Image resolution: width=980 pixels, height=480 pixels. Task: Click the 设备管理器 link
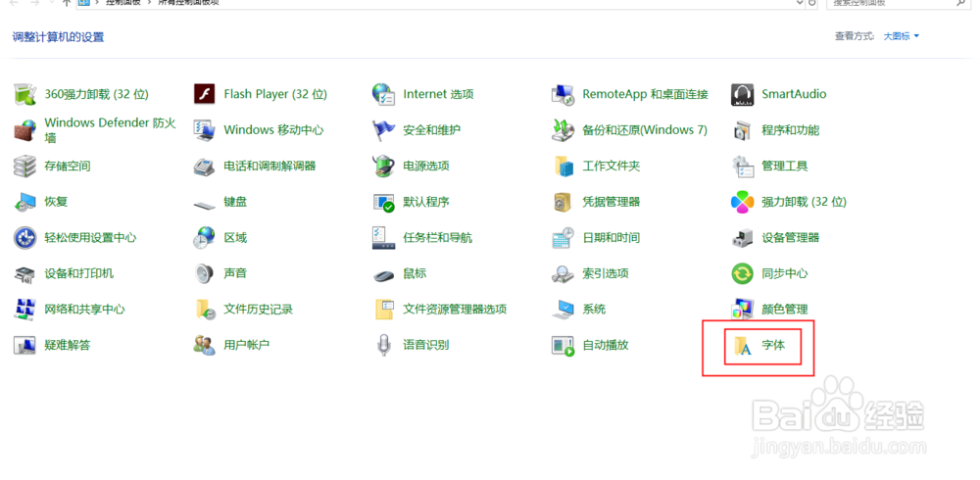tap(790, 237)
